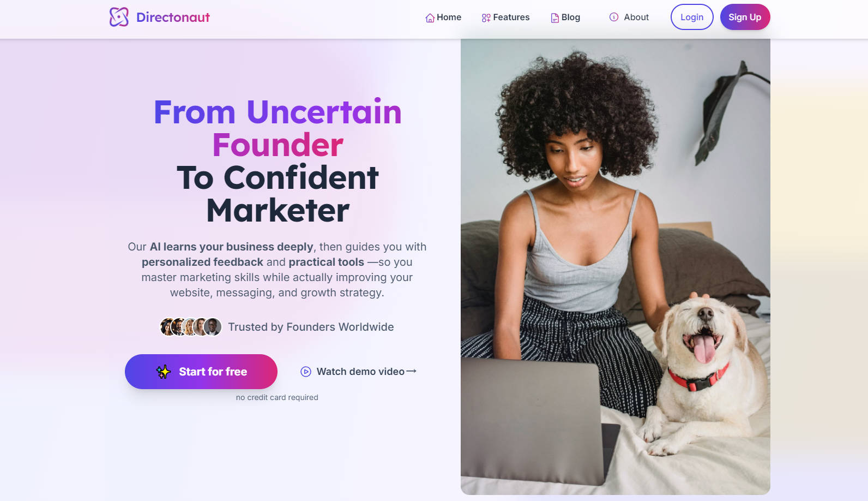
Task: Open the Home menu item
Action: click(x=443, y=17)
